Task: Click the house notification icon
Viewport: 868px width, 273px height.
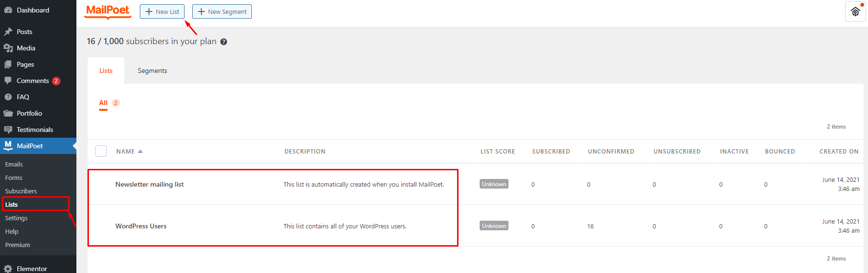Action: [x=855, y=12]
